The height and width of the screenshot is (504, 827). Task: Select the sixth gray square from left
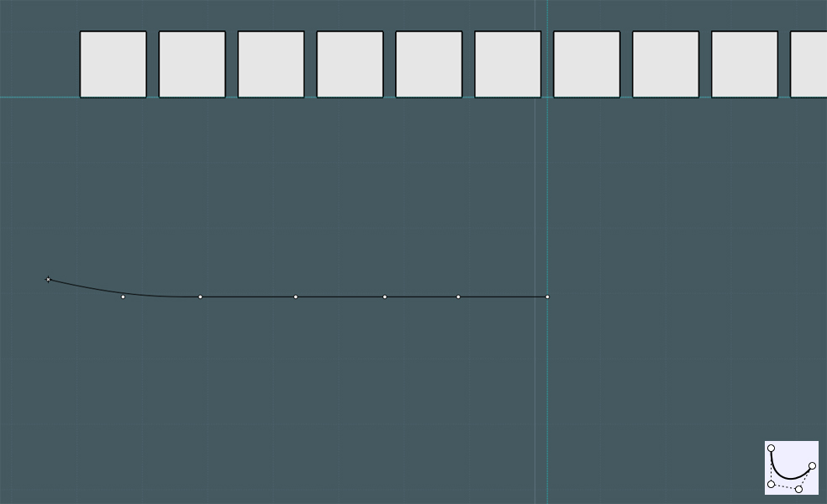pyautogui.click(x=508, y=65)
